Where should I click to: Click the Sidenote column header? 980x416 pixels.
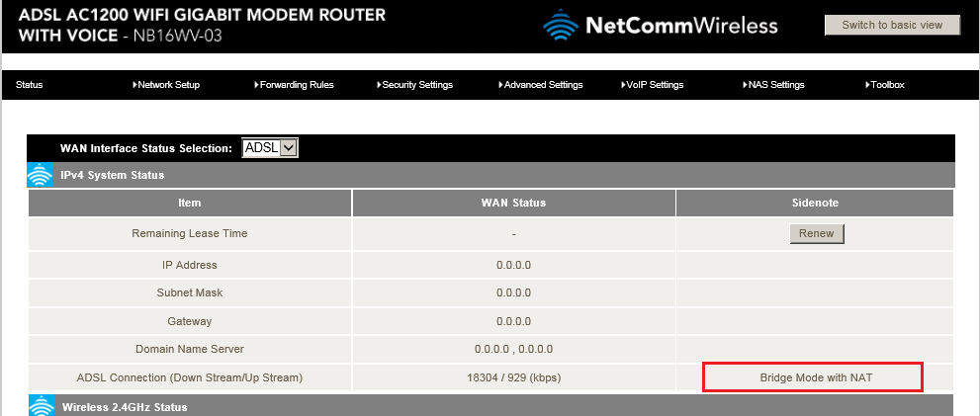pyautogui.click(x=815, y=203)
